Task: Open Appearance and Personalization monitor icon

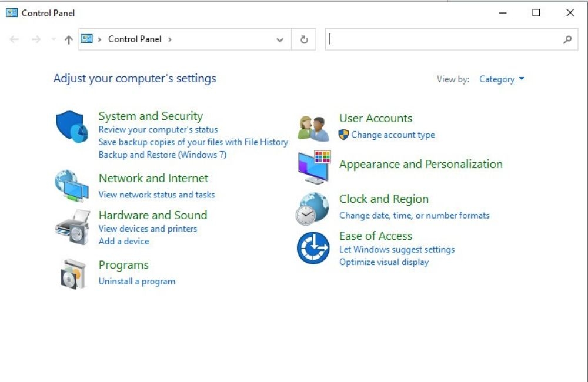Action: coord(314,167)
